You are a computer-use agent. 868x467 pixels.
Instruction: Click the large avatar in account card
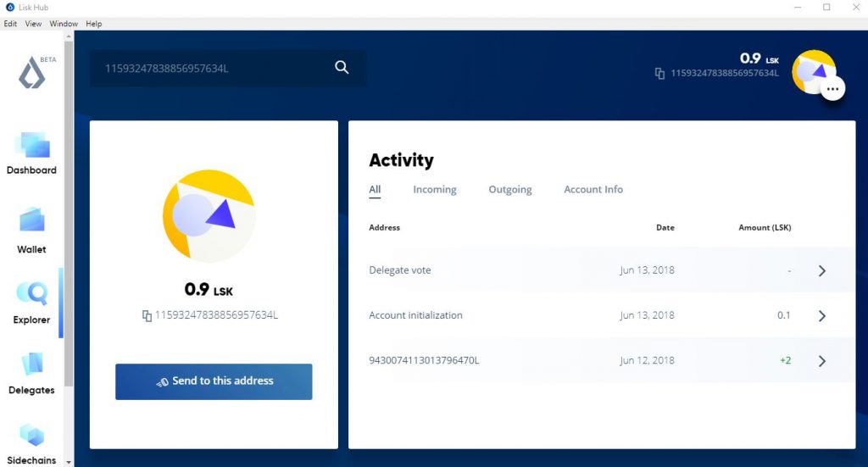209,216
